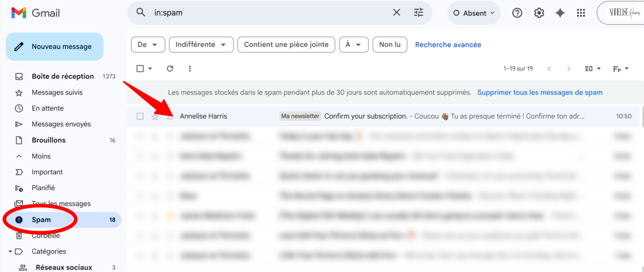Show search options slider icon

(419, 12)
